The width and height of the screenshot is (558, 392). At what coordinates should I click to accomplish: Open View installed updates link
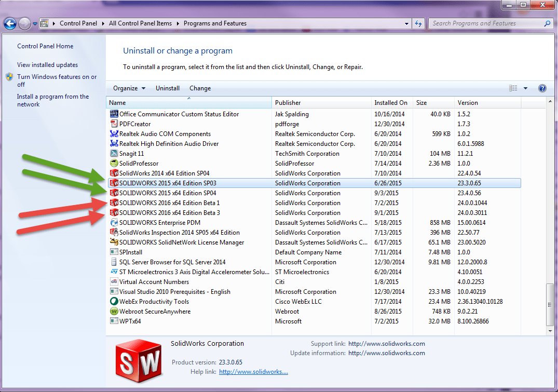(x=47, y=65)
